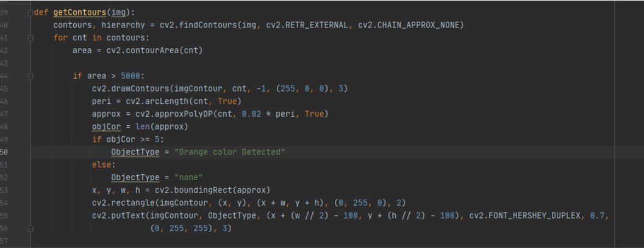This screenshot has width=644, height=248.
Task: Click the fold end marker on line 56
Action: (x=30, y=228)
